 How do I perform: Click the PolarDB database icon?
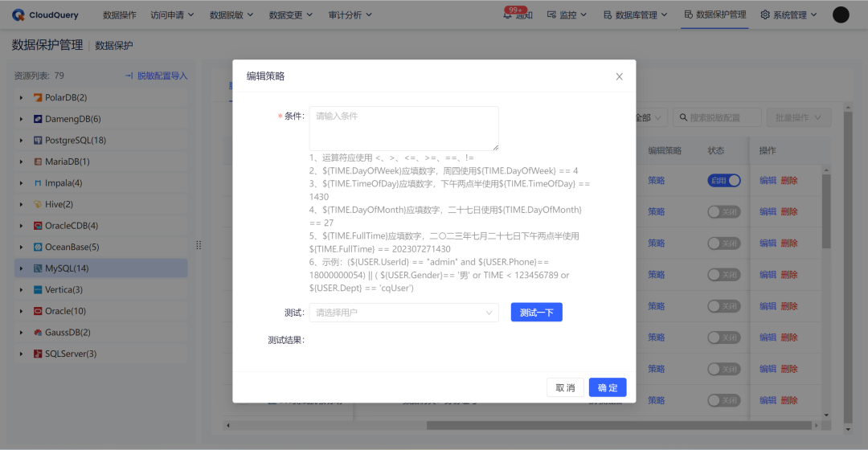38,97
